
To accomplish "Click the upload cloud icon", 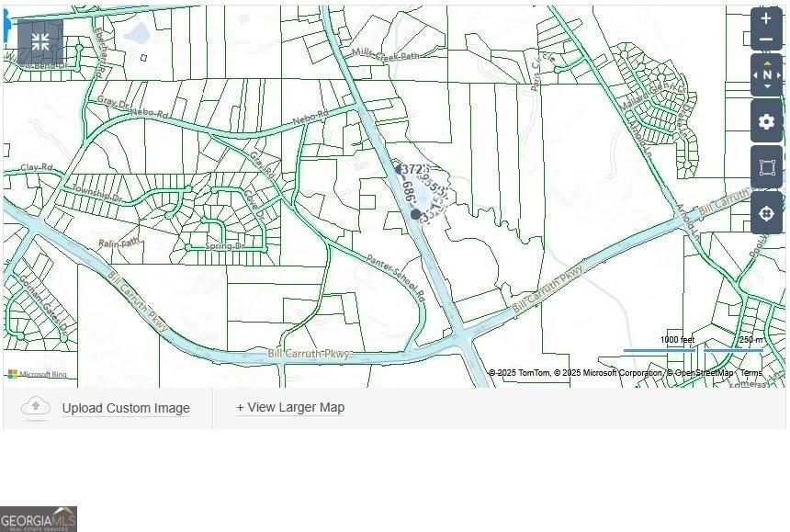I will (x=35, y=408).
